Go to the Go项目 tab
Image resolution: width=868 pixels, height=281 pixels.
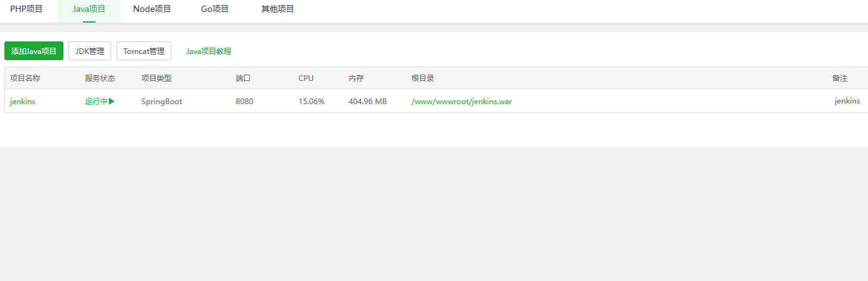[x=215, y=9]
